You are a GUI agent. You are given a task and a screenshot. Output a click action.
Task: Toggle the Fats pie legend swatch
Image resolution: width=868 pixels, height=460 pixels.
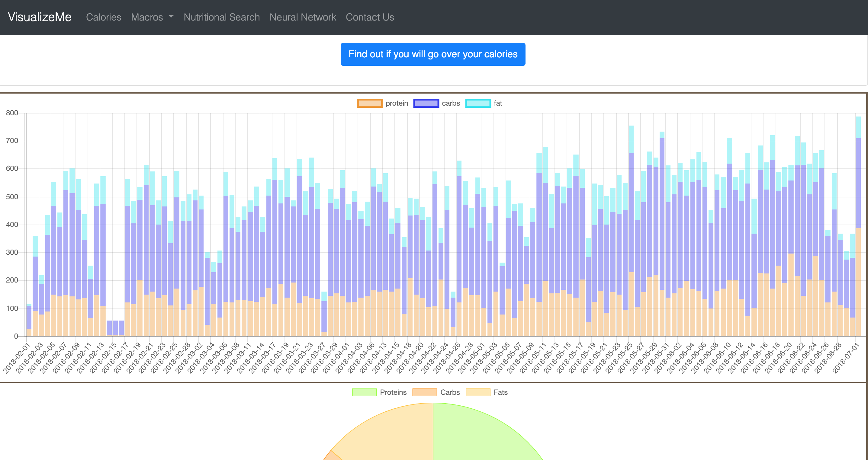click(x=478, y=392)
